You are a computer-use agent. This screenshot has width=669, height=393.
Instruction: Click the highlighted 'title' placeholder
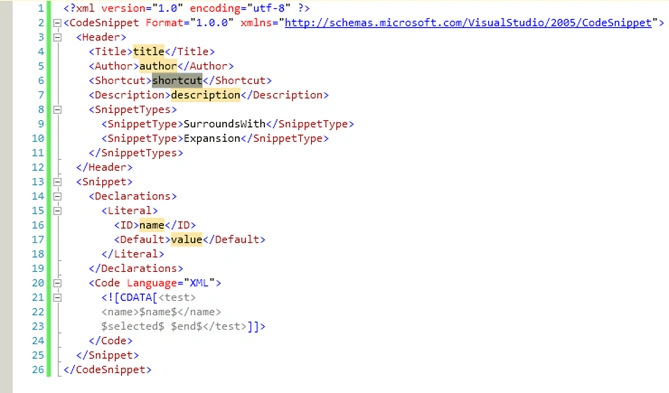tap(148, 52)
